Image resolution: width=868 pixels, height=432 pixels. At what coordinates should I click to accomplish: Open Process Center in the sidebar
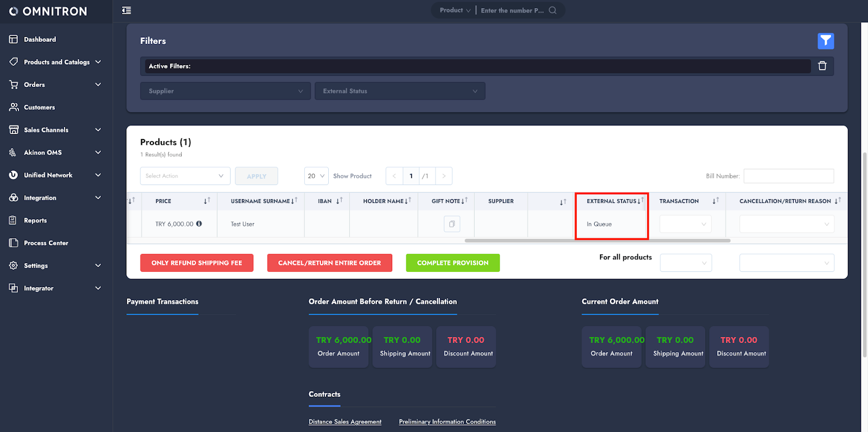[46, 243]
